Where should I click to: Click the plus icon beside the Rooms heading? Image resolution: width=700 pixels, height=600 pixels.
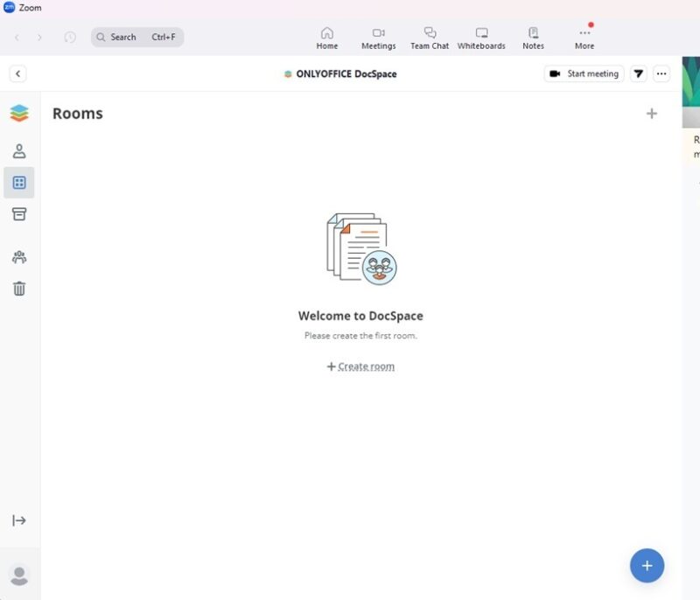click(x=653, y=113)
